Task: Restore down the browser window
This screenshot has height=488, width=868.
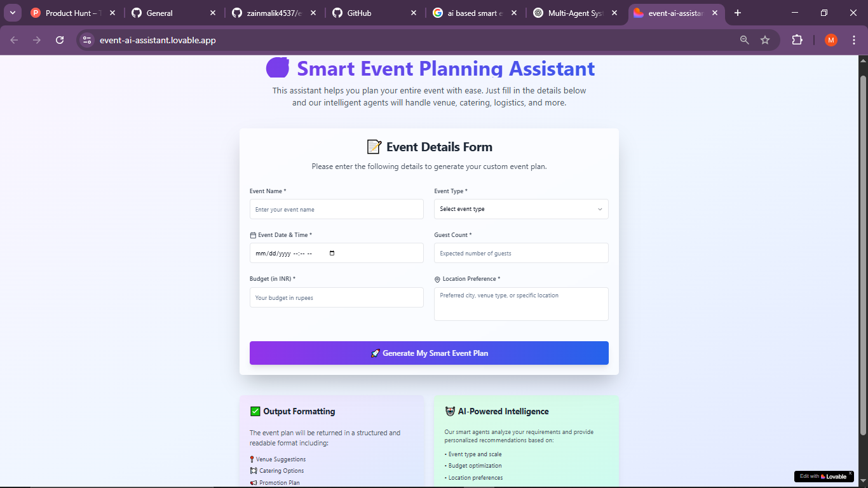Action: pos(824,13)
